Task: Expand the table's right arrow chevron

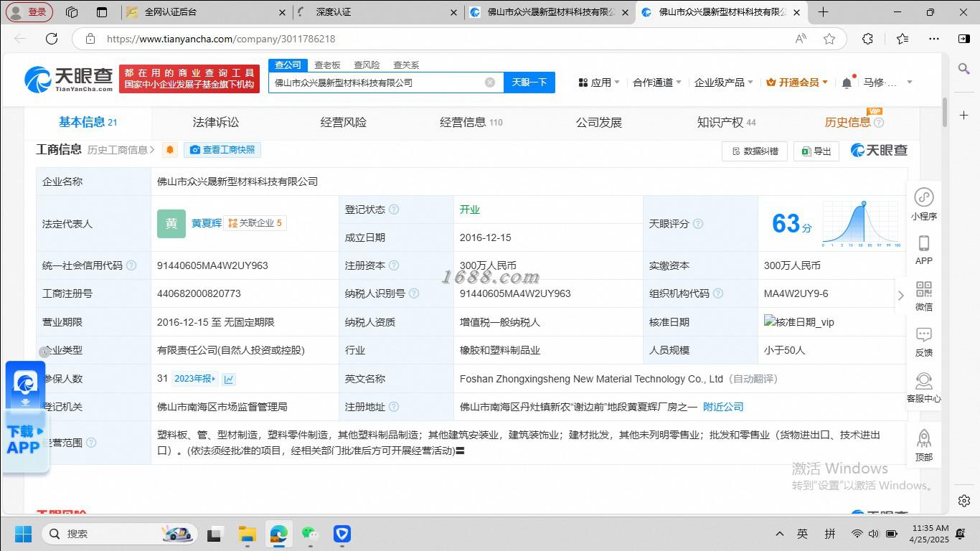Action: [x=901, y=296]
